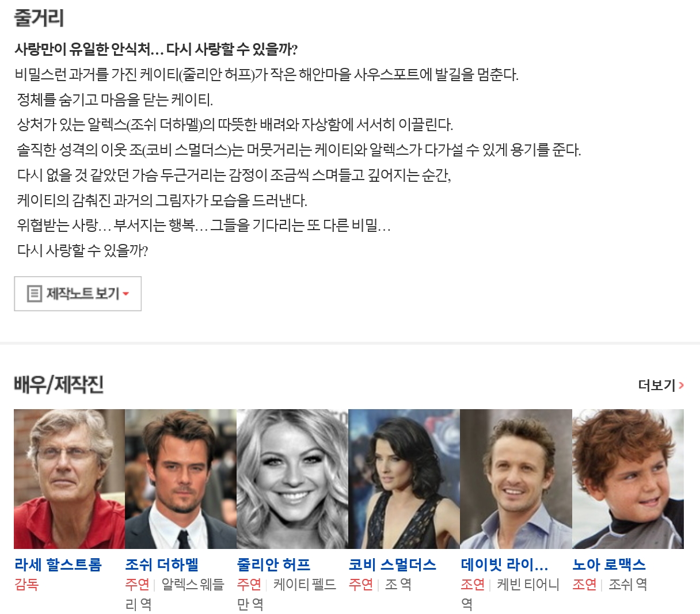Click the truncated 데이빗 라이... name link
Image resolution: width=700 pixels, height=614 pixels.
point(504,565)
